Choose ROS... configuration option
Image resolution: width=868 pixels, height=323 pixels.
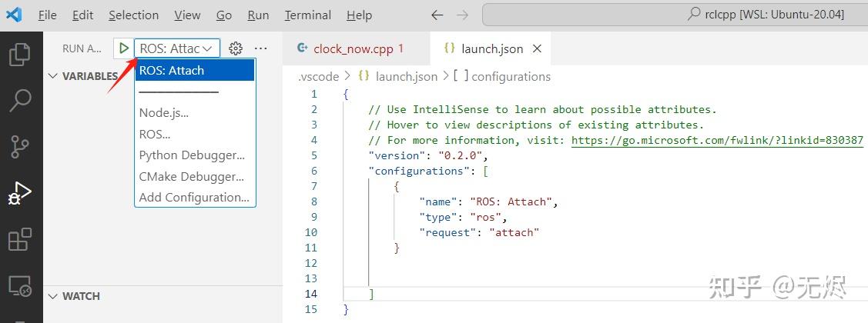point(195,134)
